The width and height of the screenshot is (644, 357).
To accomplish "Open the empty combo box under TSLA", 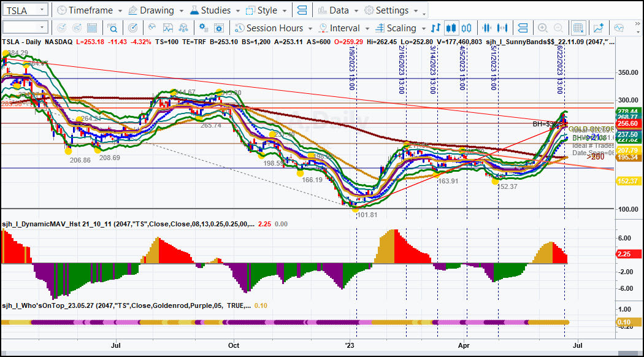I will [25, 28].
